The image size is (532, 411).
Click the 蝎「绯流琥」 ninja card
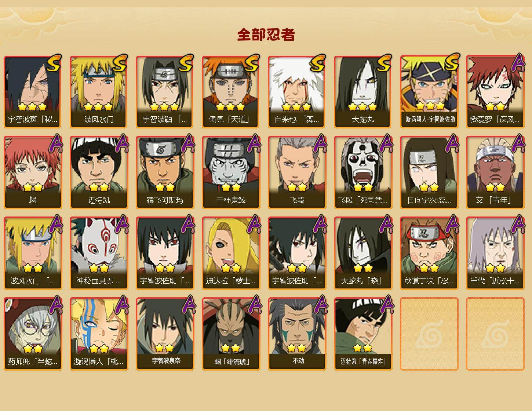(x=231, y=334)
